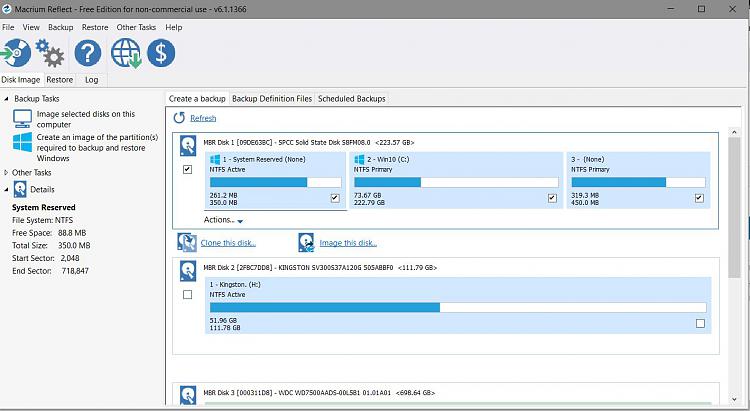Click the backup disk image toolbar icon
Viewport: 750px width, 411px height.
(16, 53)
